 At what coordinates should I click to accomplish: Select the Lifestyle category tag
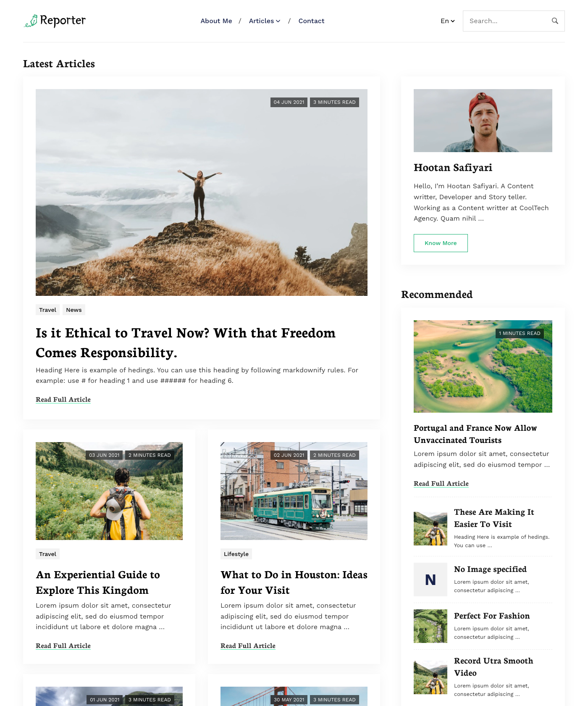pos(236,554)
